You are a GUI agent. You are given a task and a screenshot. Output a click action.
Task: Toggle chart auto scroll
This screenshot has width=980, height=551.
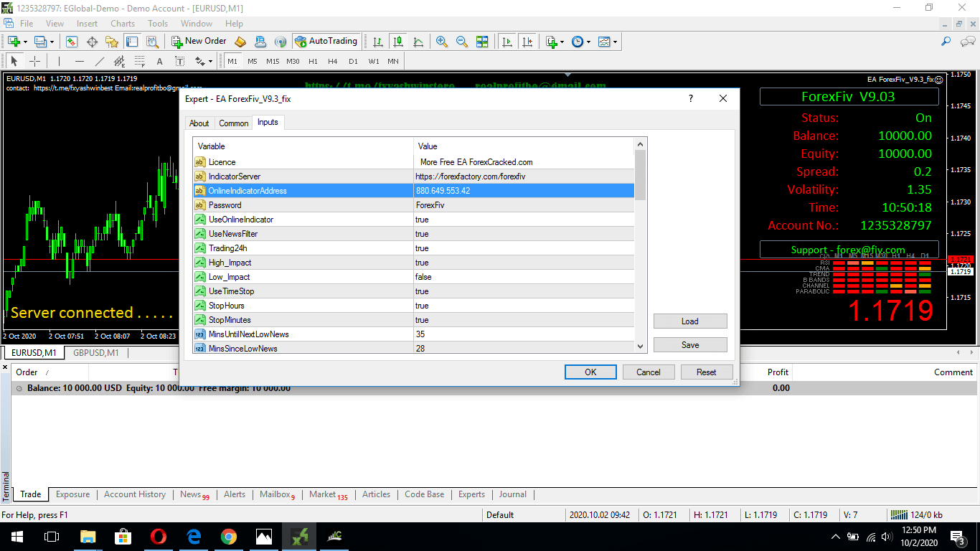point(508,42)
